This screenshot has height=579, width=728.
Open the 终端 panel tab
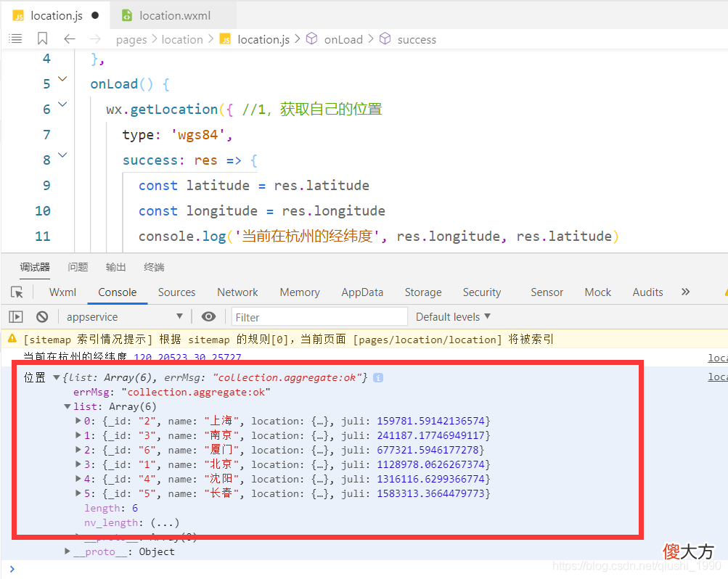click(x=154, y=267)
